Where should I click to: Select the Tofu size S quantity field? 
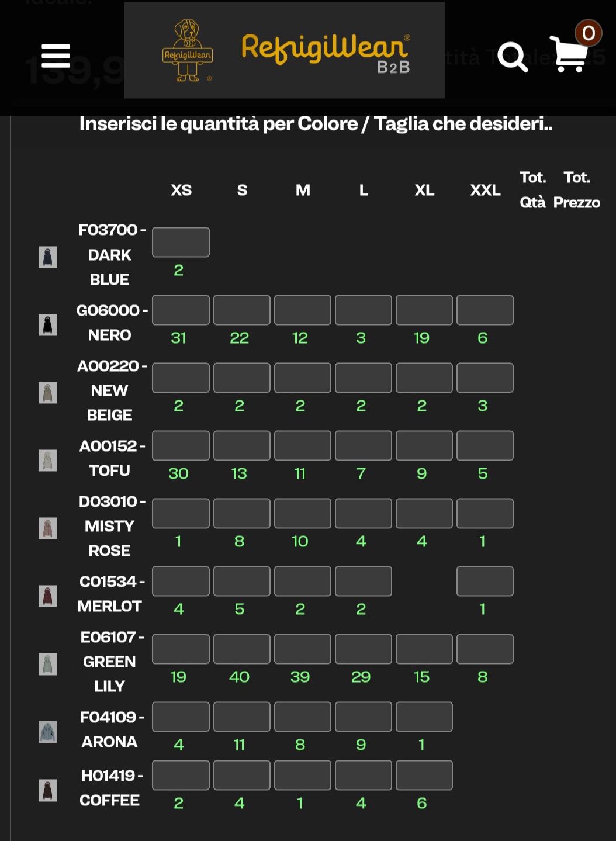click(x=241, y=445)
